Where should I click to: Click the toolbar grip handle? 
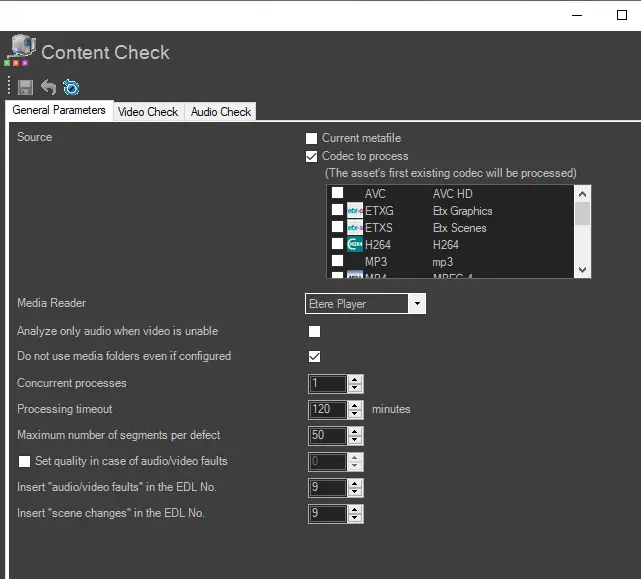(10, 88)
